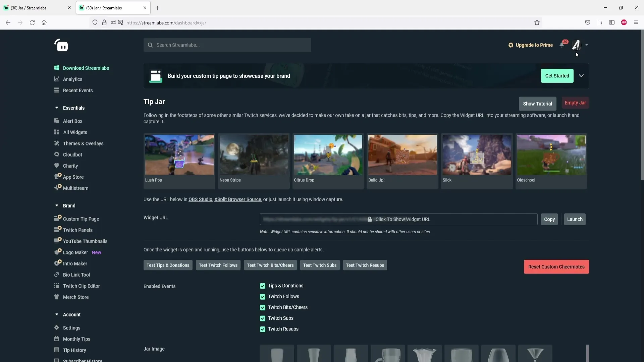Click Upgrade to Prime
The height and width of the screenshot is (362, 644).
(531, 45)
